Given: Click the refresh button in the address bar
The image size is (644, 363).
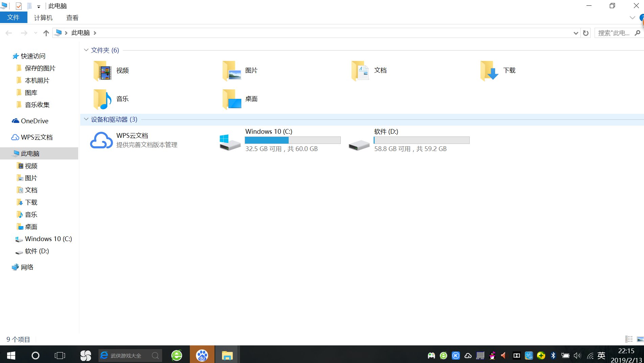Looking at the screenshot, I should point(586,33).
